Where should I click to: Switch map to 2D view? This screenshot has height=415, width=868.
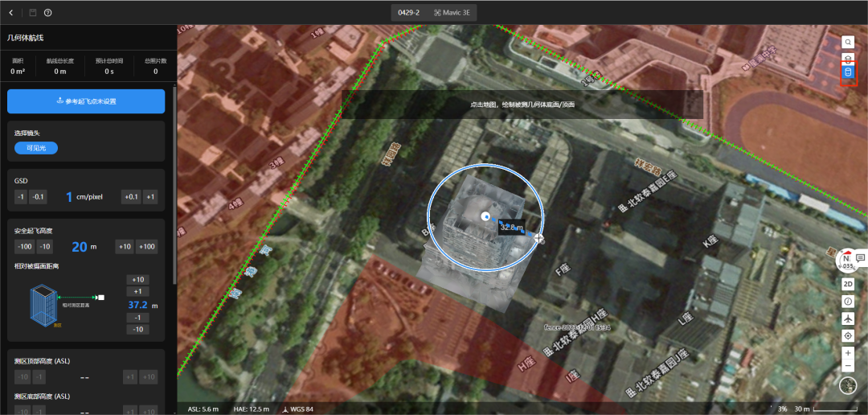848,284
